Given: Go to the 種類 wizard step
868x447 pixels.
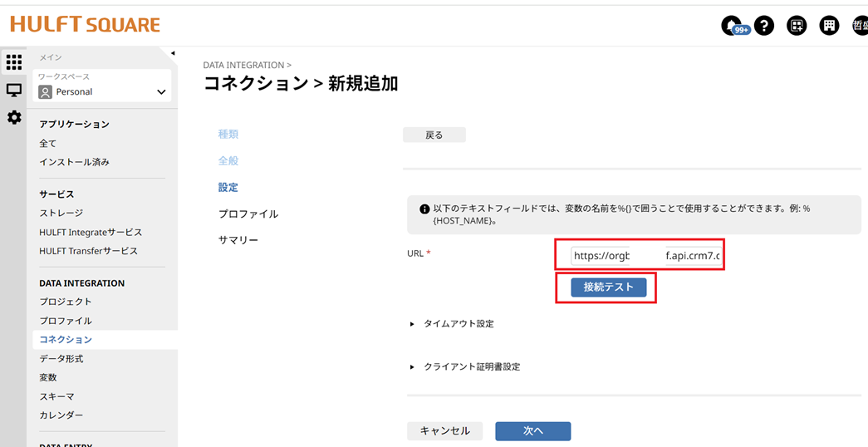Looking at the screenshot, I should pos(228,134).
